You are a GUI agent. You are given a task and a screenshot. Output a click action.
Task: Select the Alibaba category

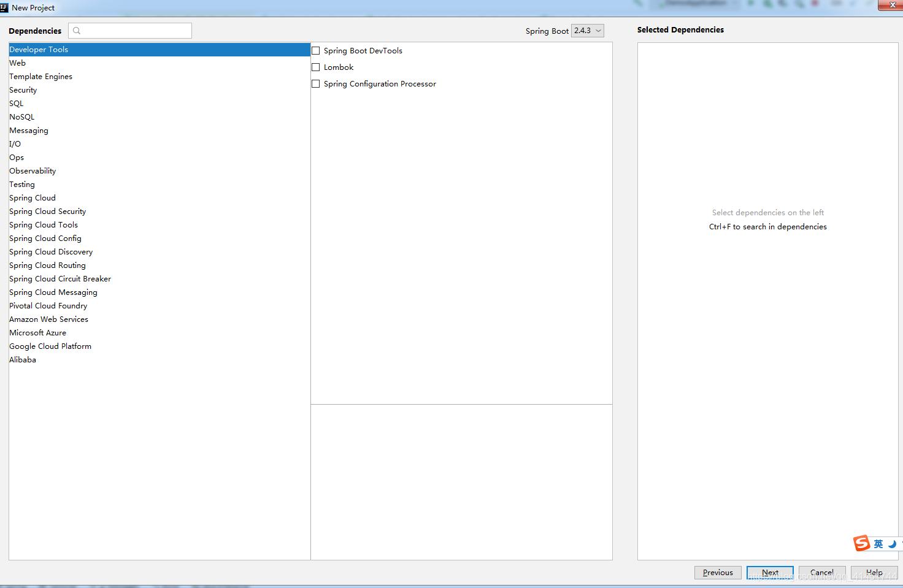(x=159, y=360)
